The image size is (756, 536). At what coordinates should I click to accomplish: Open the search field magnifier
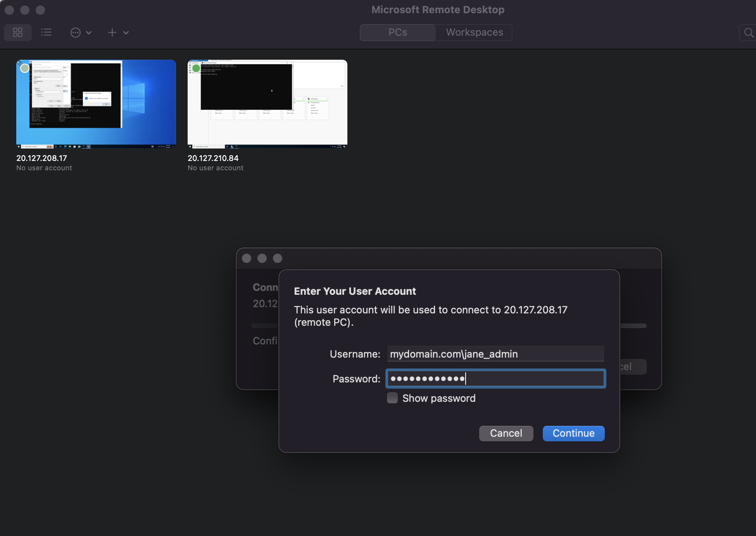(748, 33)
